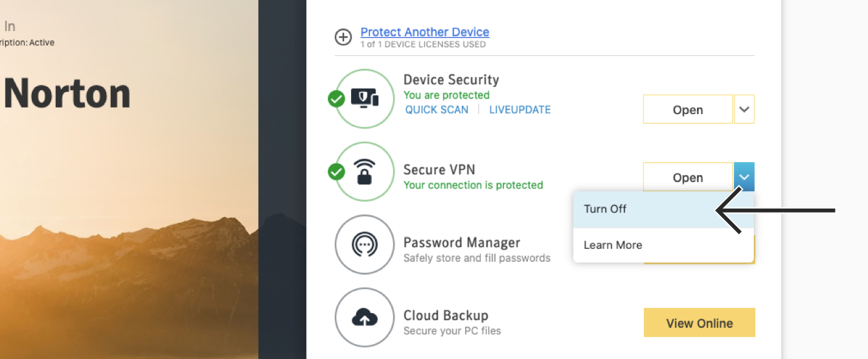Click the green checkmark on Secure VPN

(336, 172)
